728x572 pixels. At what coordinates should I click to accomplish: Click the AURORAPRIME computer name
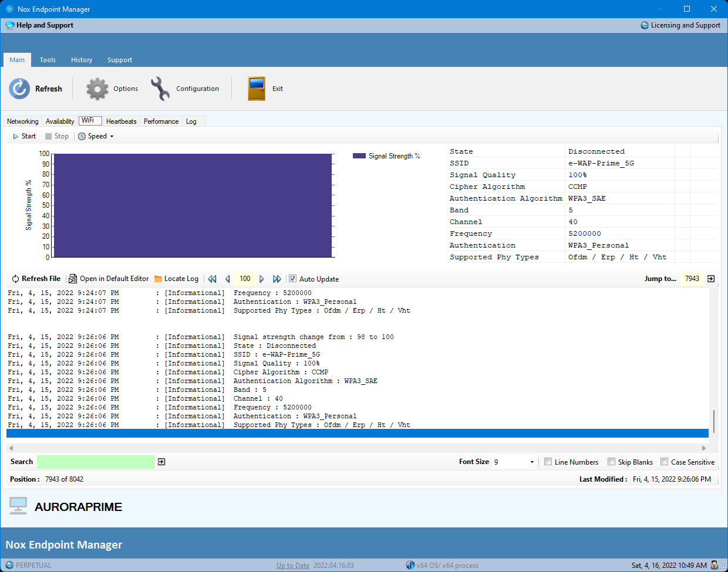tap(79, 507)
